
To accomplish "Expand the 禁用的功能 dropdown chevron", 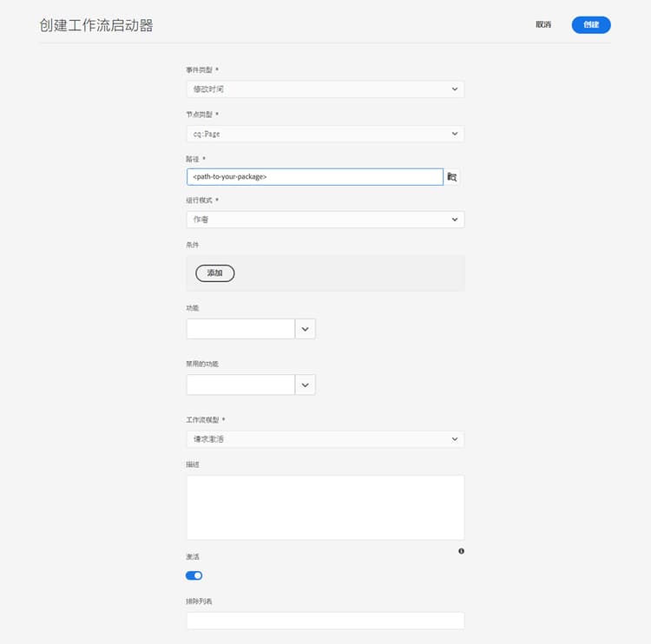I will (x=306, y=384).
